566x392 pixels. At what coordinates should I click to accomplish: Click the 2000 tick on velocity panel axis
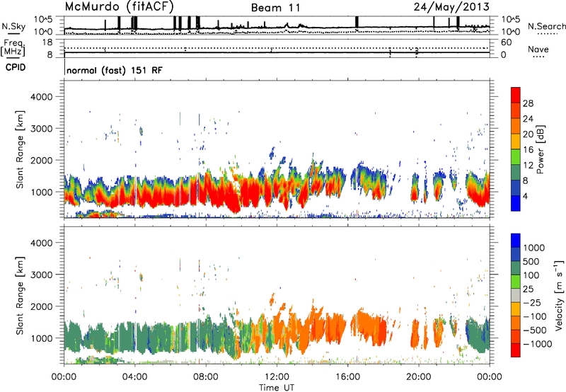pyautogui.click(x=42, y=306)
